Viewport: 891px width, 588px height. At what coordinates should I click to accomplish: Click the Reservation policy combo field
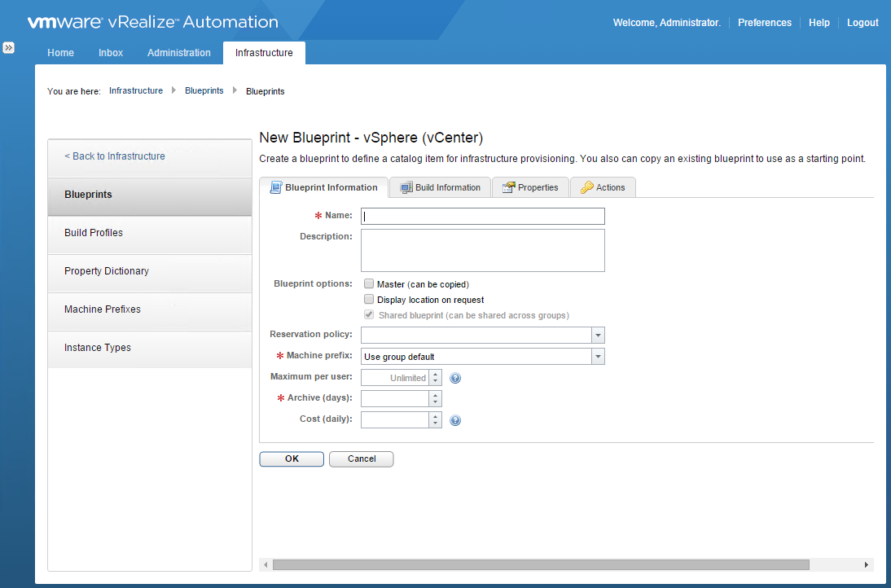coord(476,336)
